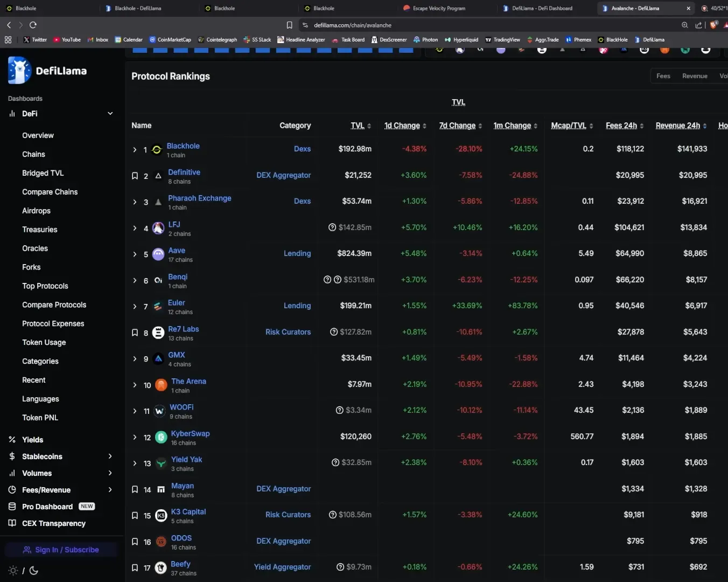Switch to light mode sun icon

[x=13, y=571]
